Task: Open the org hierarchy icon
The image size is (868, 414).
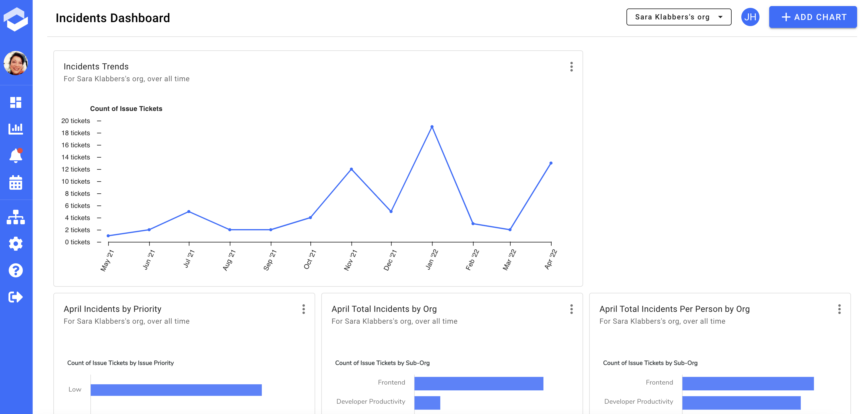Action: [x=15, y=217]
